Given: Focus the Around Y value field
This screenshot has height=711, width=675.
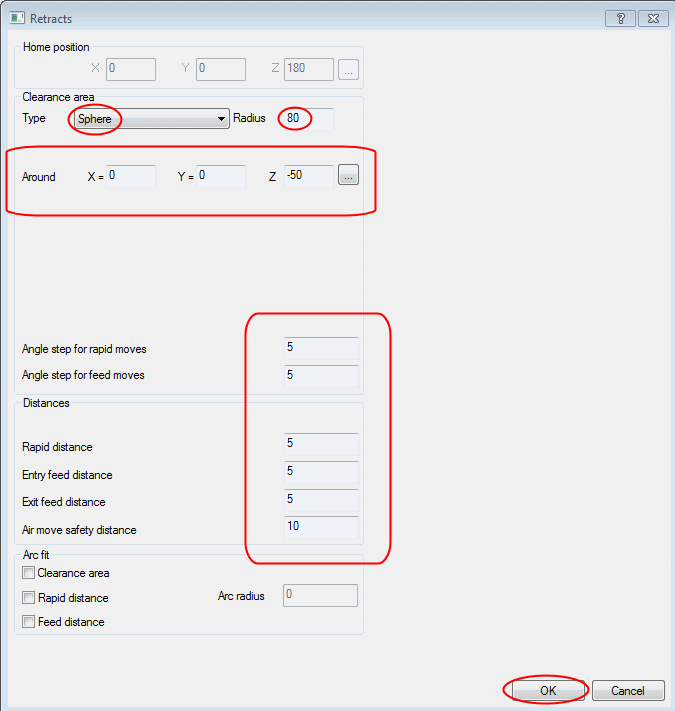Looking at the screenshot, I should click(x=221, y=177).
